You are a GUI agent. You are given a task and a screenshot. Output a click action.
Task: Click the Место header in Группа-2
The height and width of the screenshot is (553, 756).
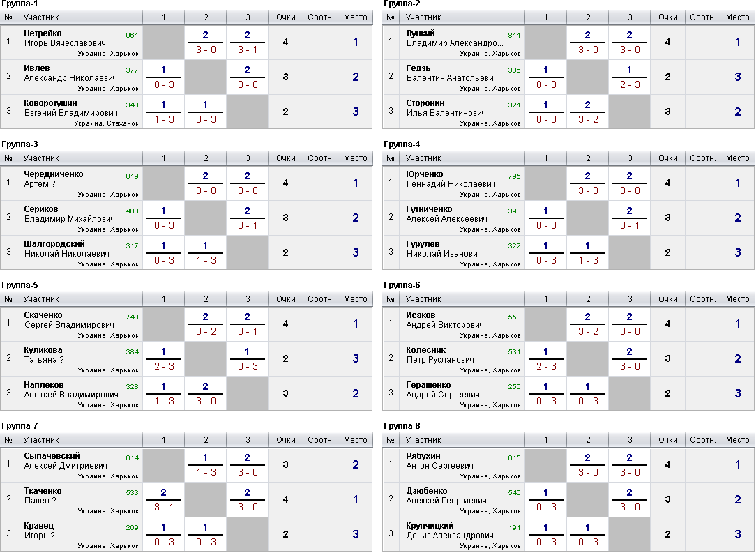point(737,17)
